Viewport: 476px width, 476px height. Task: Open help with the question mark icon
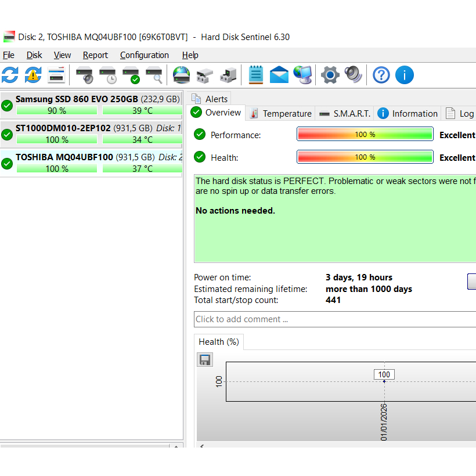[381, 75]
